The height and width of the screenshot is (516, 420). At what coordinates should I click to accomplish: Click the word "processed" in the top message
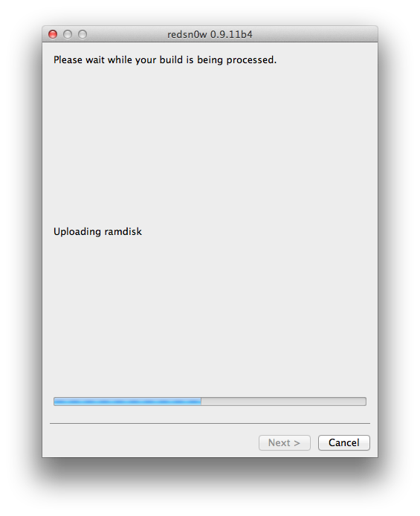pyautogui.click(x=250, y=60)
